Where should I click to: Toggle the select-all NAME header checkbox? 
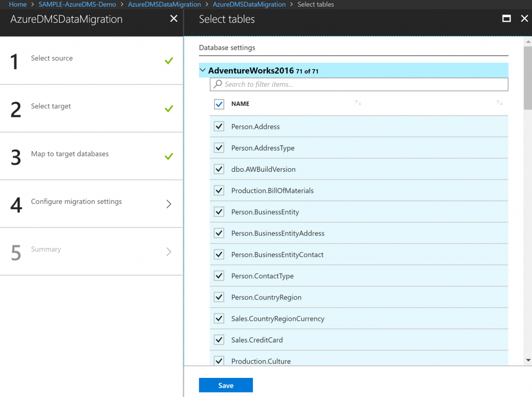tap(219, 104)
